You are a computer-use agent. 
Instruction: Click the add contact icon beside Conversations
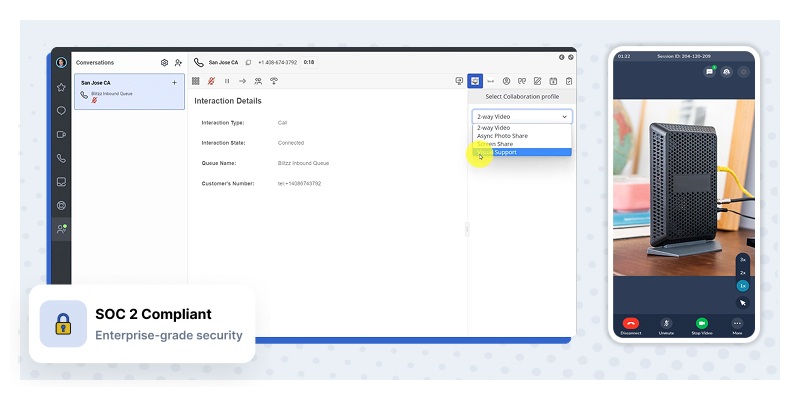(x=178, y=63)
